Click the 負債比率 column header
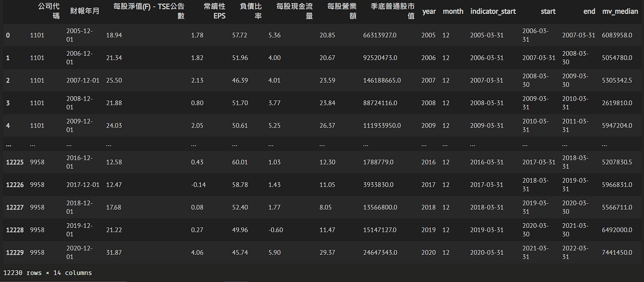The image size is (644, 282). pyautogui.click(x=251, y=11)
